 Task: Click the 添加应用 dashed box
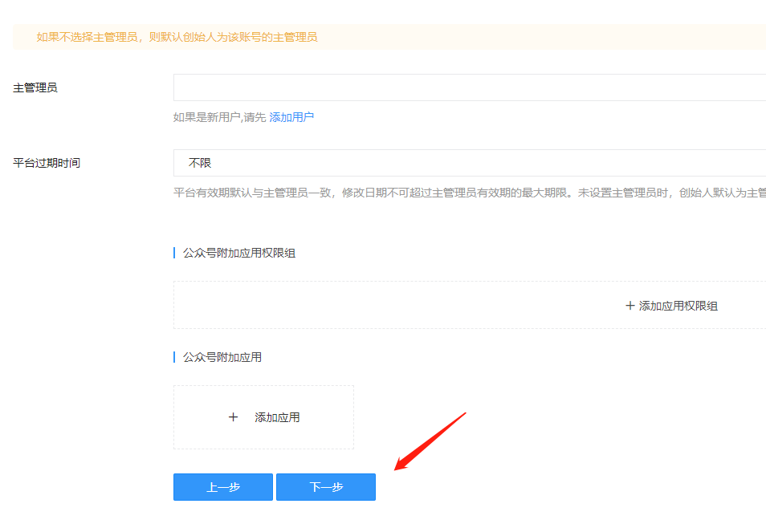tap(263, 417)
